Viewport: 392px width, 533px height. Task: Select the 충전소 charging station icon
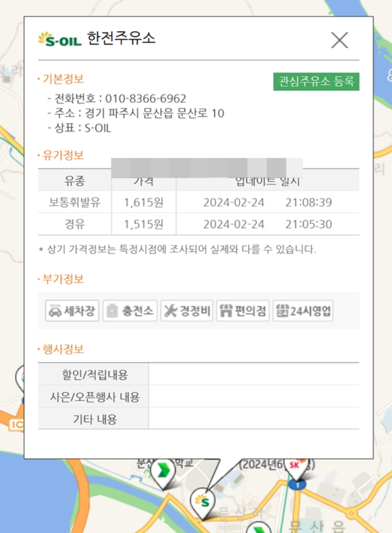[x=130, y=311]
